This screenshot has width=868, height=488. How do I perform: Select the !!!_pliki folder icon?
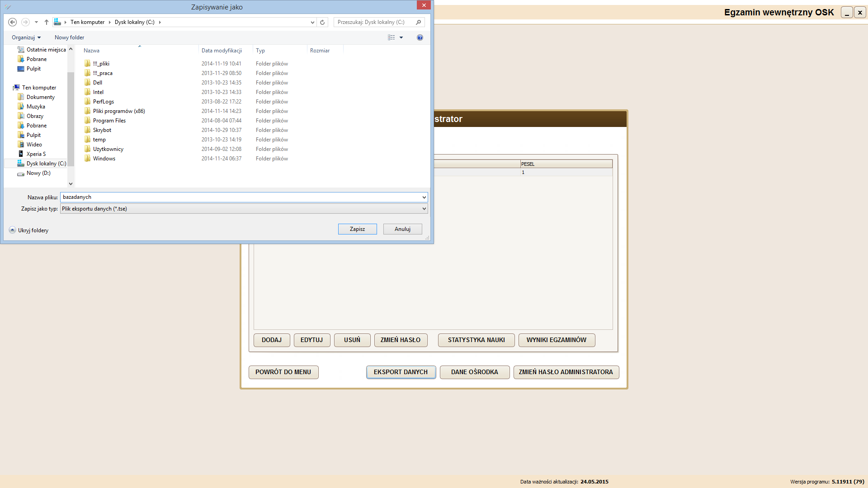pyautogui.click(x=87, y=64)
